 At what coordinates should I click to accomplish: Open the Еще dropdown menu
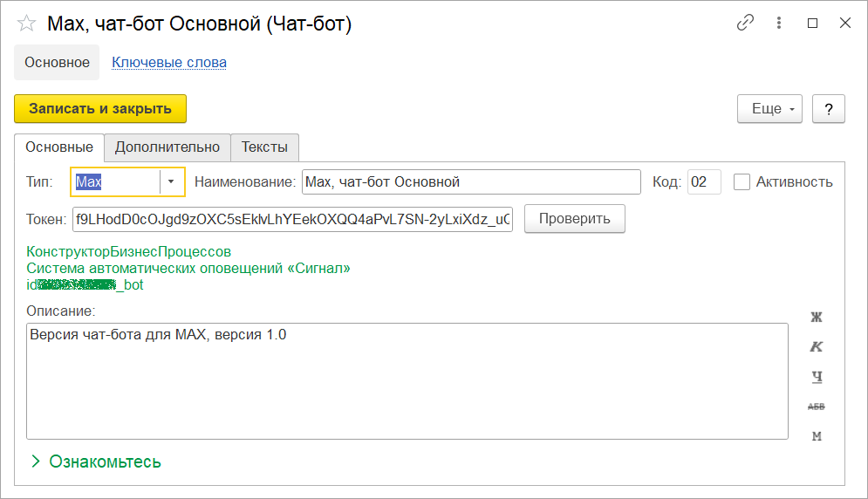pos(769,109)
